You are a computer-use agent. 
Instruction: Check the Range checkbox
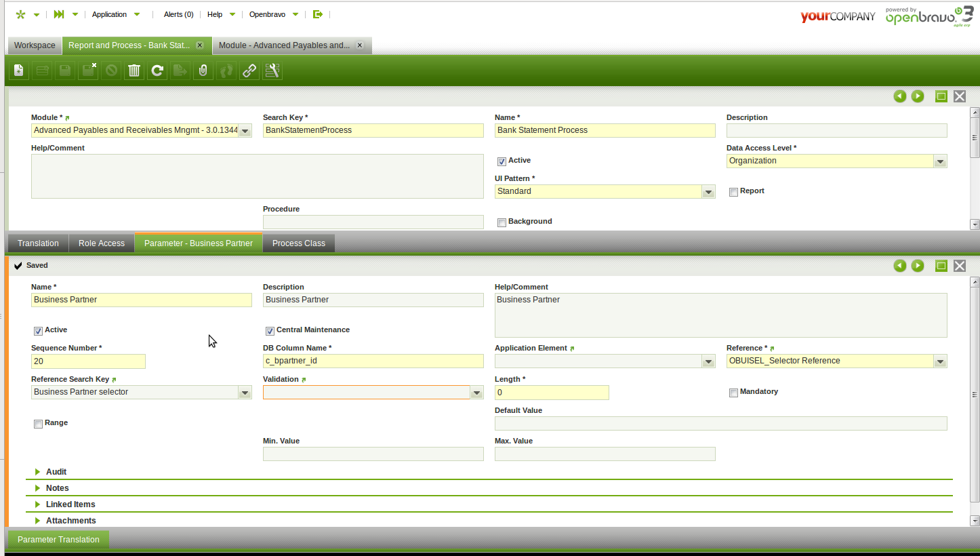tap(38, 424)
